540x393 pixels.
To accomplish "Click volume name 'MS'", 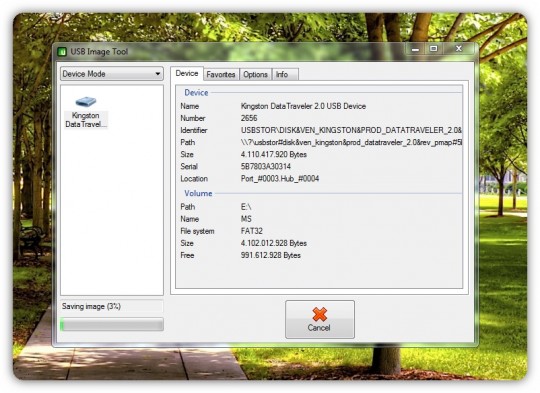I will pos(246,219).
